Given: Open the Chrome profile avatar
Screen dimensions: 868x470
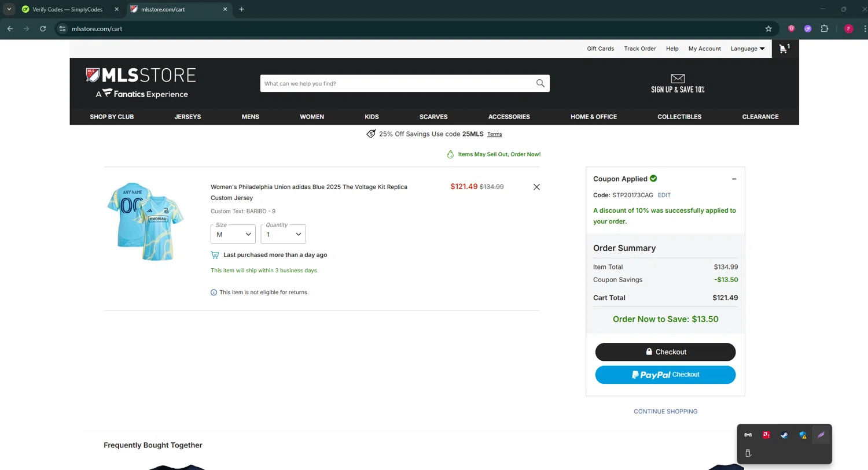Looking at the screenshot, I should 848,28.
